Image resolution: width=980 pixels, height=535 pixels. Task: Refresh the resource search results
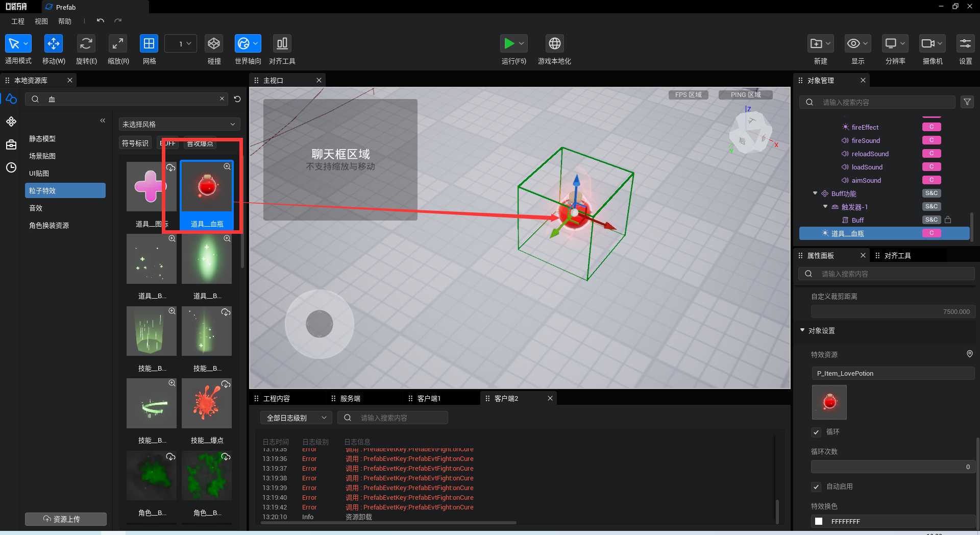[x=237, y=99]
